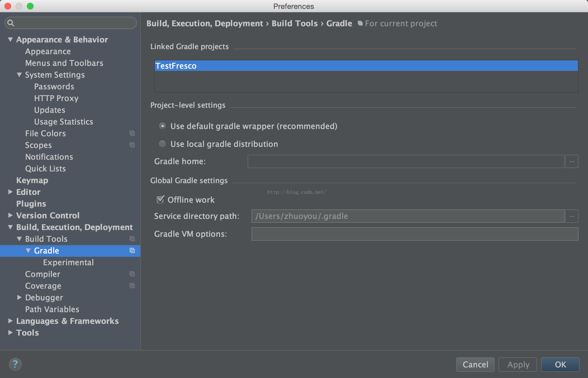
Task: Browse for Service directory path button
Action: (x=572, y=216)
